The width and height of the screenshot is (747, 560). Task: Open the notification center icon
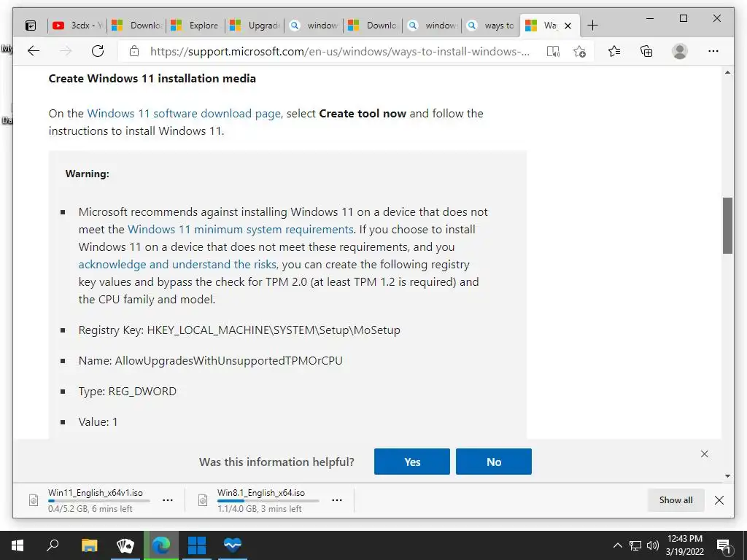(724, 546)
